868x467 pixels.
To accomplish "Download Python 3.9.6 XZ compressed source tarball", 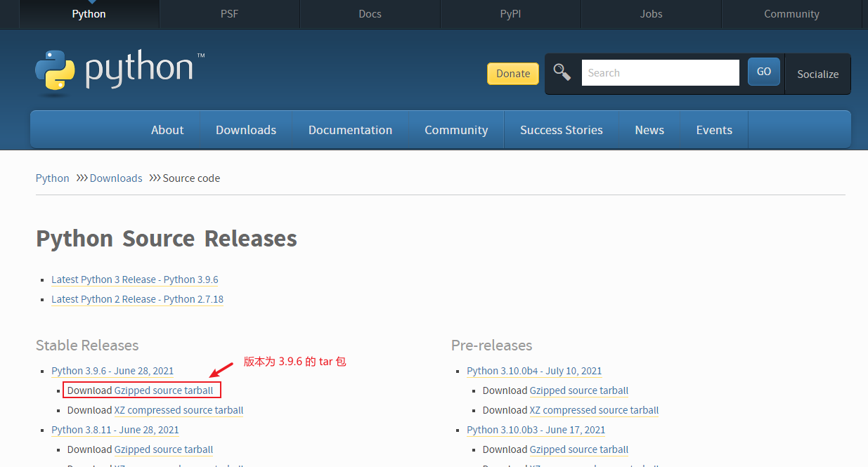I will (x=179, y=410).
